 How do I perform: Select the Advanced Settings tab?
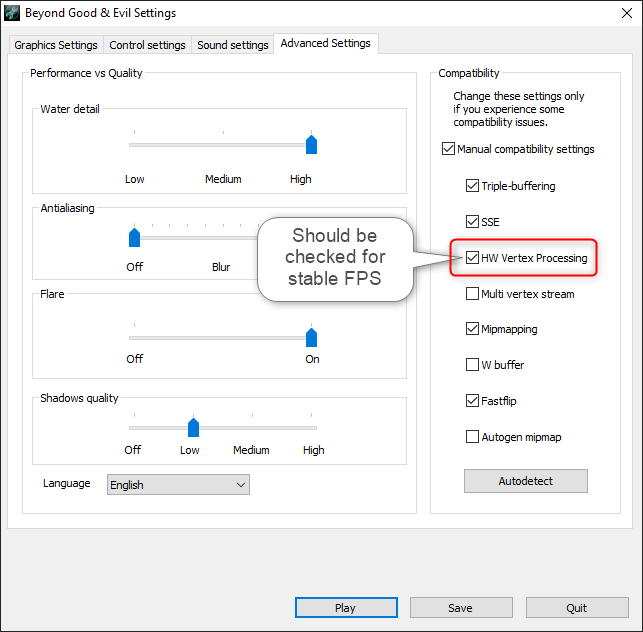(x=326, y=43)
